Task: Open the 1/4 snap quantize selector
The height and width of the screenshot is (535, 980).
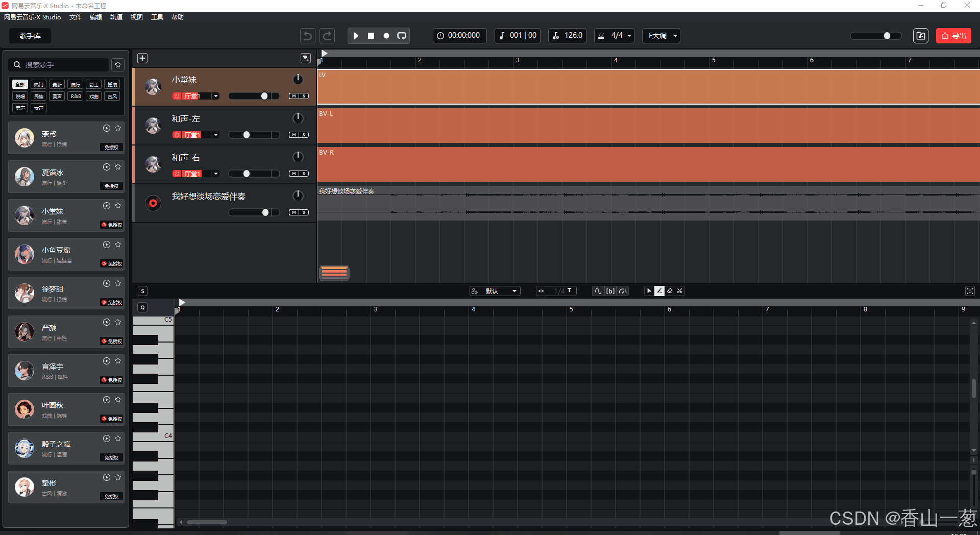Action: pos(556,291)
